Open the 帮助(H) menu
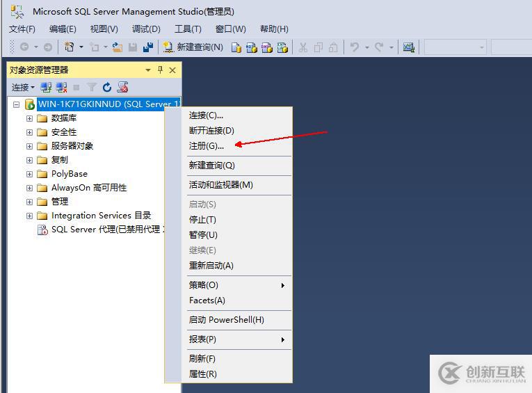The image size is (532, 393). [274, 29]
